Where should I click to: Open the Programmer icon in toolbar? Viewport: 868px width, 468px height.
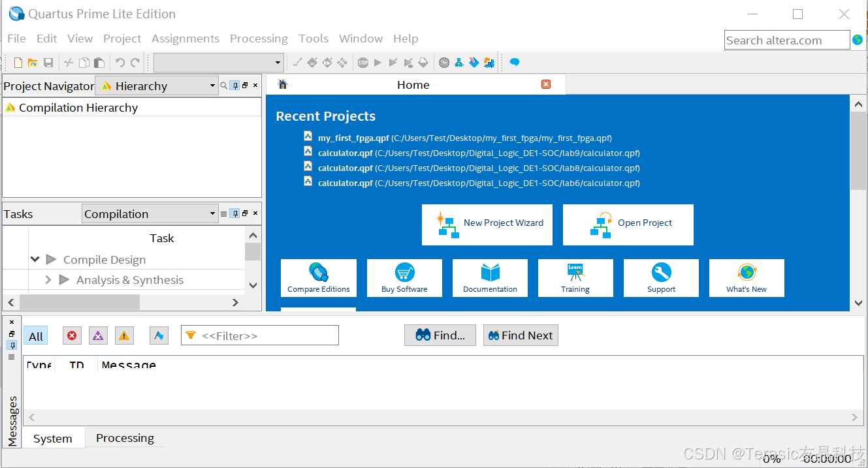coord(474,63)
